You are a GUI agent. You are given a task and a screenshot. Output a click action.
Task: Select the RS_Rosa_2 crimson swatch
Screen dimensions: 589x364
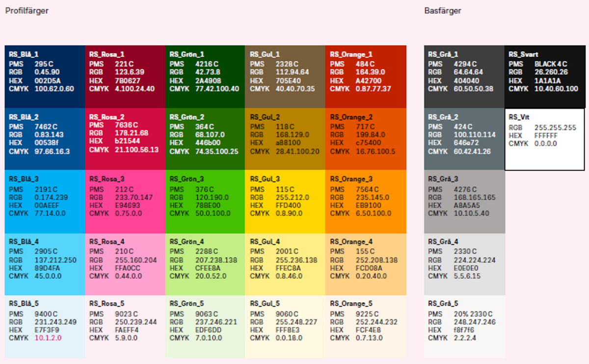(x=125, y=139)
